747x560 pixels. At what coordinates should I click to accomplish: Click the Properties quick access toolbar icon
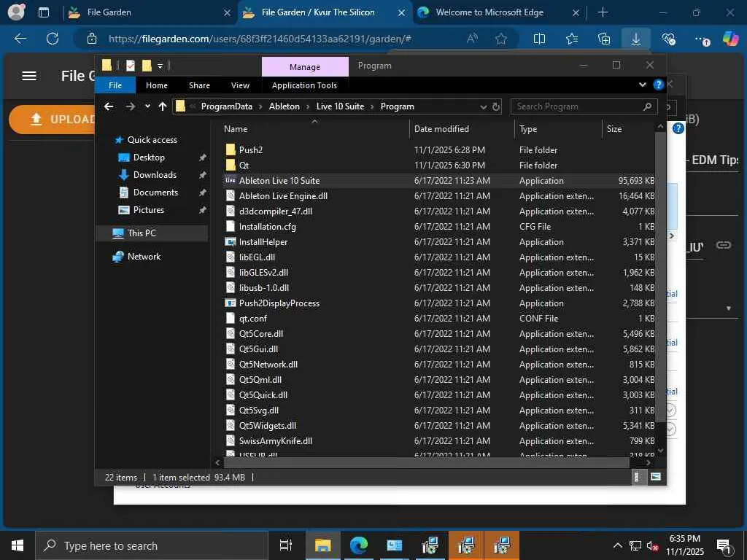pyautogui.click(x=130, y=66)
